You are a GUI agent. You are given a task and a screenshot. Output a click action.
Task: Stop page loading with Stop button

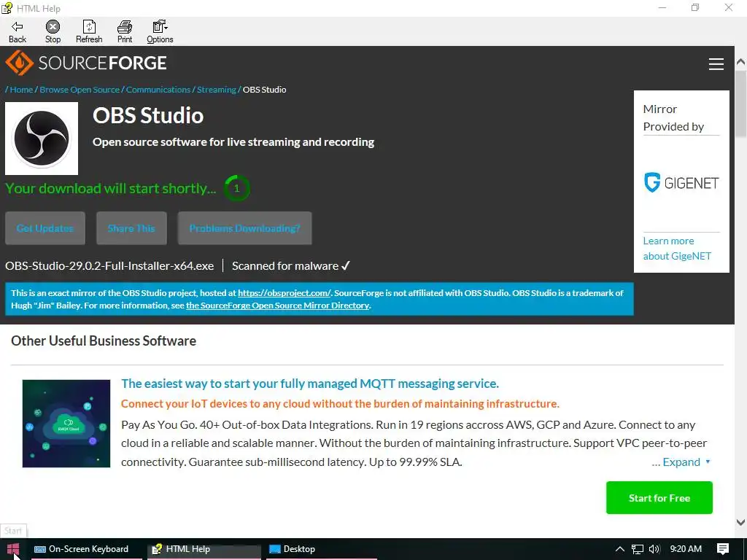point(53,32)
